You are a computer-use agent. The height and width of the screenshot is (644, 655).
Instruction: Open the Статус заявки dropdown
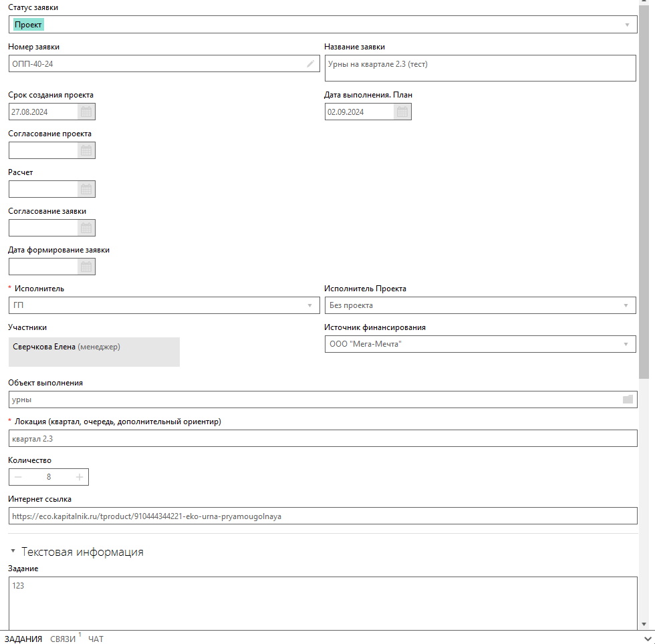[627, 25]
